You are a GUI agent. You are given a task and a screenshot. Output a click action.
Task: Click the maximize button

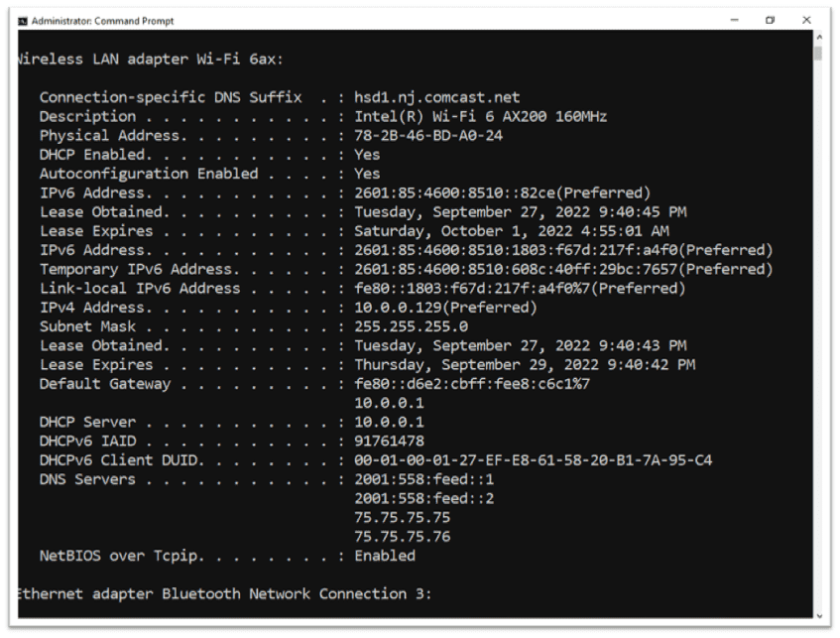coord(770,20)
